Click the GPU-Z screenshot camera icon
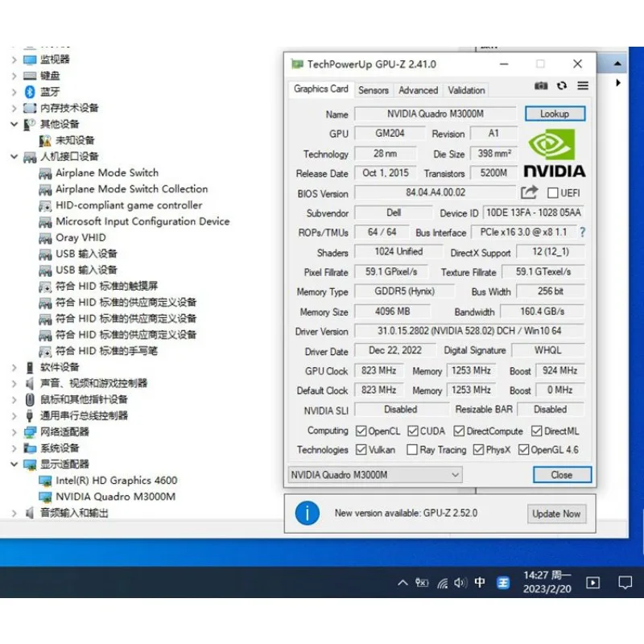The height and width of the screenshot is (644, 644). 541,86
